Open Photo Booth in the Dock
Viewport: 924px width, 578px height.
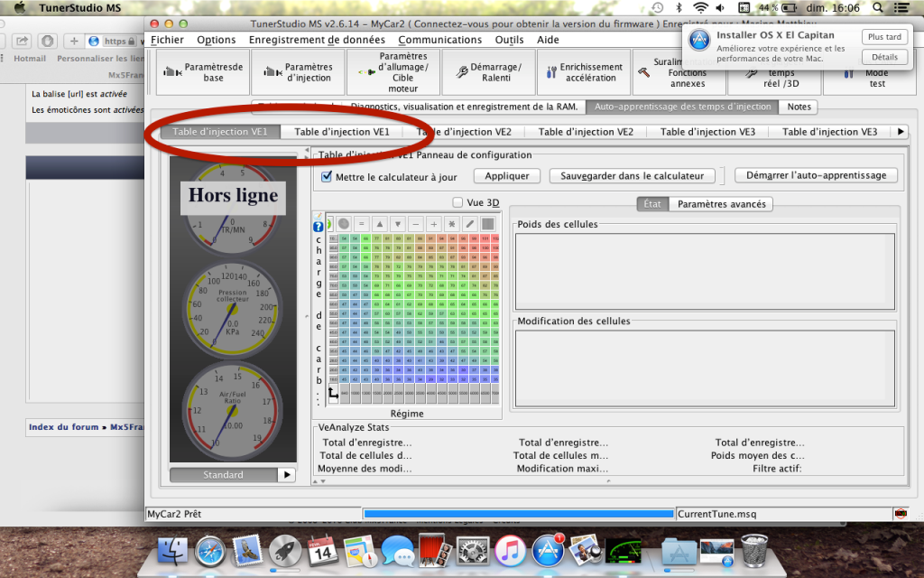click(x=435, y=551)
